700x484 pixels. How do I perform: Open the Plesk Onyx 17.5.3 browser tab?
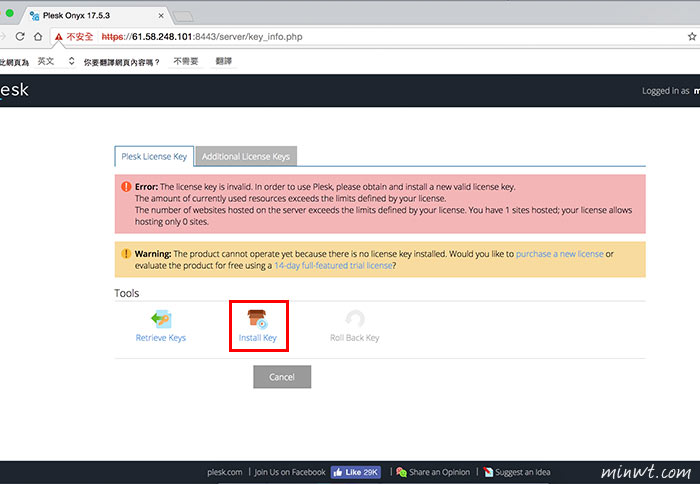[x=94, y=16]
